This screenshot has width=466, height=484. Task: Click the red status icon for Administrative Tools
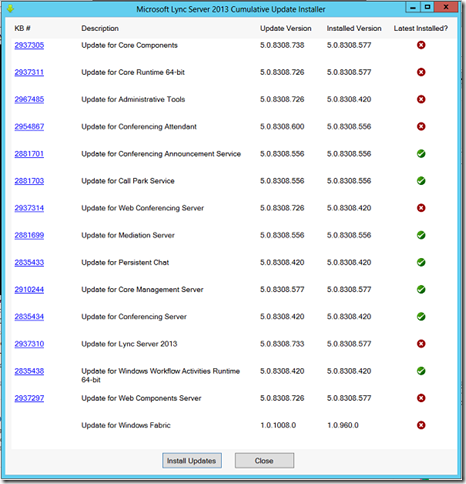coord(421,99)
